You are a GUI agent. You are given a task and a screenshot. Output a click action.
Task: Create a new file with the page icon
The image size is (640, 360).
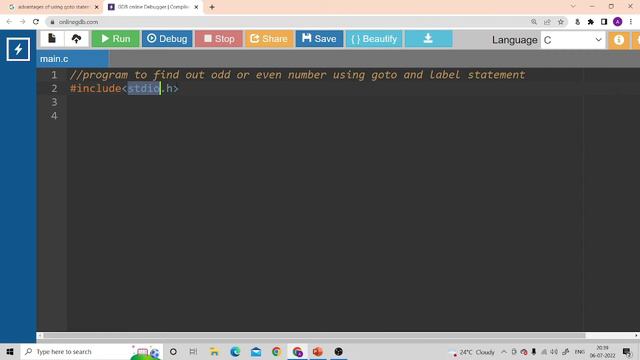click(52, 39)
